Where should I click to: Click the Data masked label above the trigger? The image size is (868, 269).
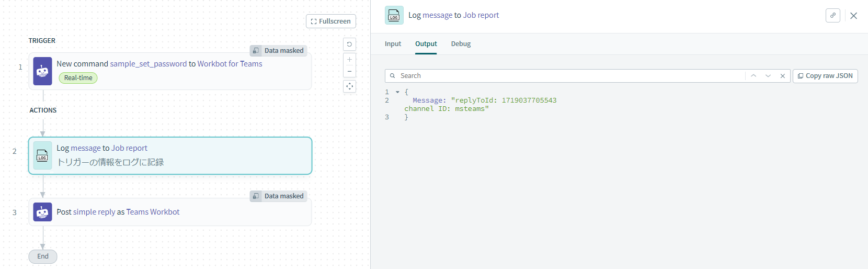click(278, 51)
